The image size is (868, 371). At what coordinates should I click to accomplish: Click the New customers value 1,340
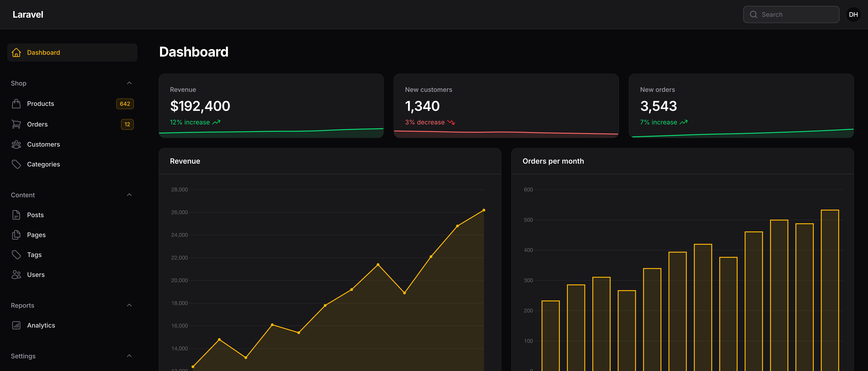(x=422, y=106)
